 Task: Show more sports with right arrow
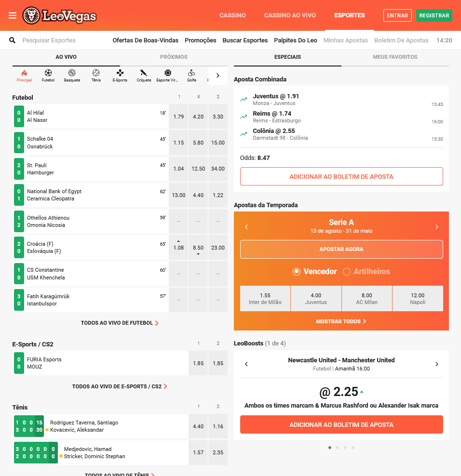[218, 76]
